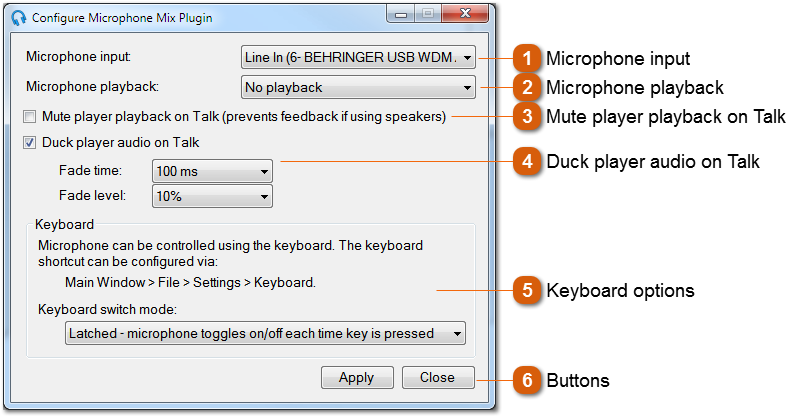Viewport: 802px width, 418px height.
Task: Click the orange number 4 callout badge
Action: [x=527, y=162]
